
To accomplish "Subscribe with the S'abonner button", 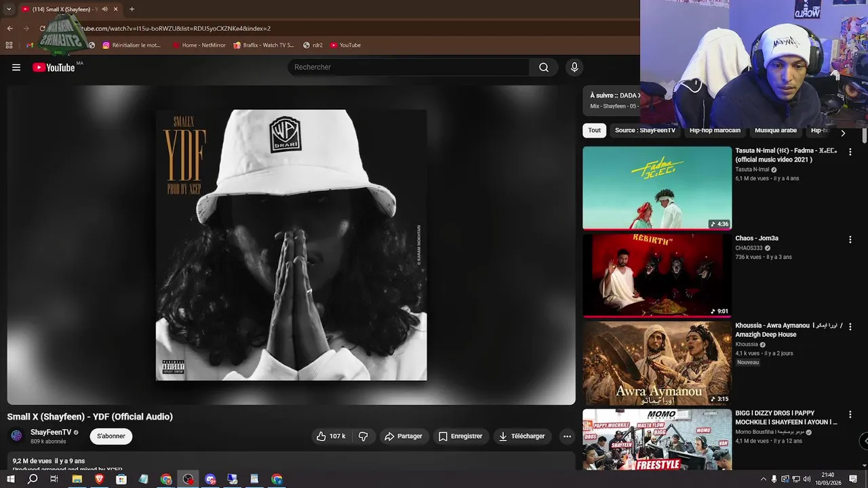I will pos(111,436).
